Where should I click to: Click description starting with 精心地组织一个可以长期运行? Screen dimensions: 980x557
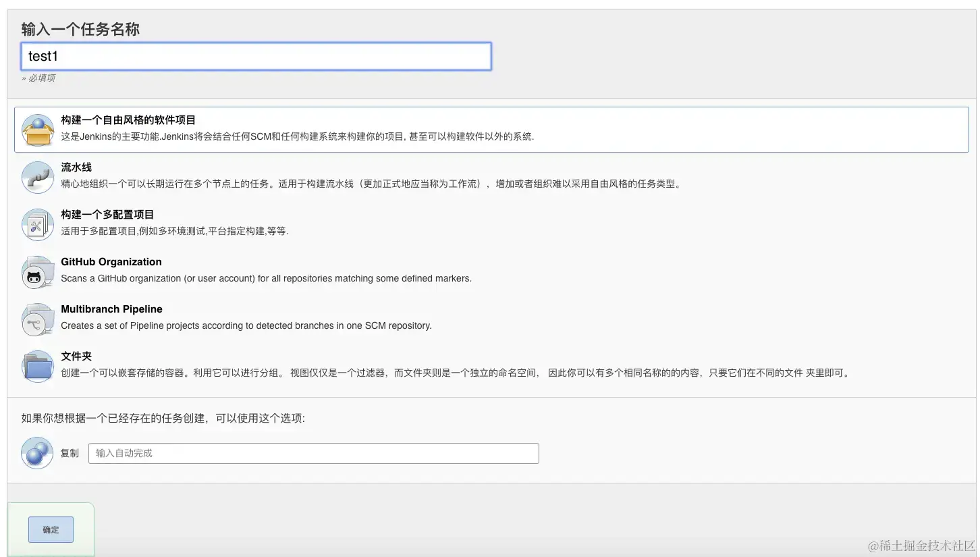point(371,184)
